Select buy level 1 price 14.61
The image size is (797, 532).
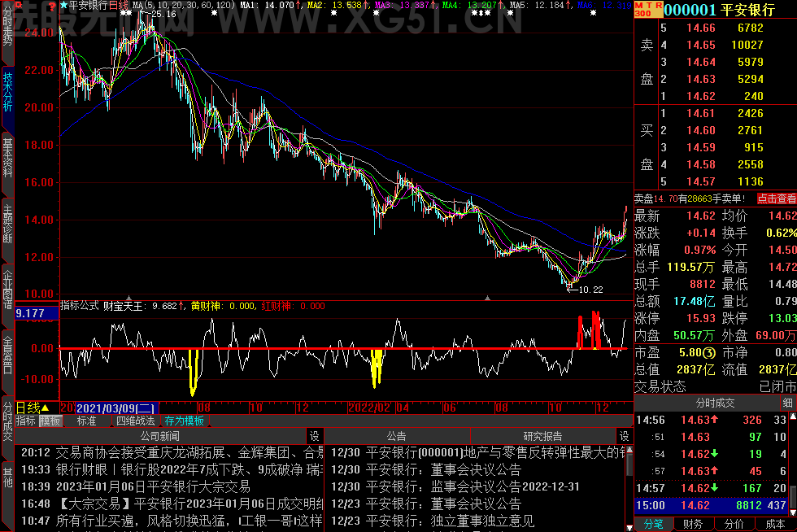[x=700, y=113]
